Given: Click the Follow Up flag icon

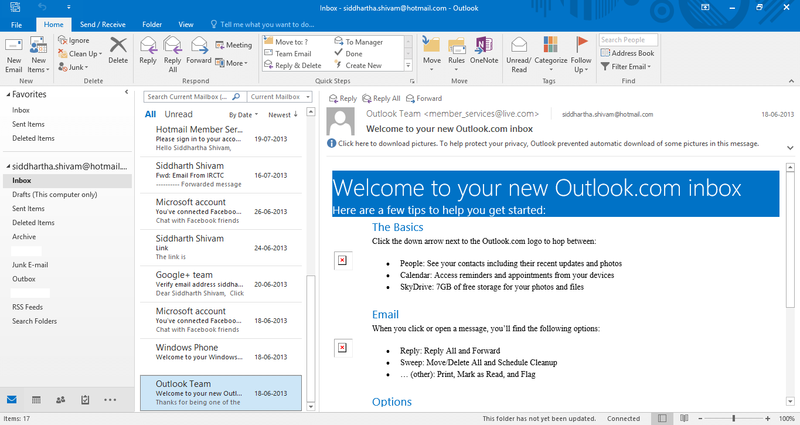Looking at the screenshot, I should coord(581,45).
